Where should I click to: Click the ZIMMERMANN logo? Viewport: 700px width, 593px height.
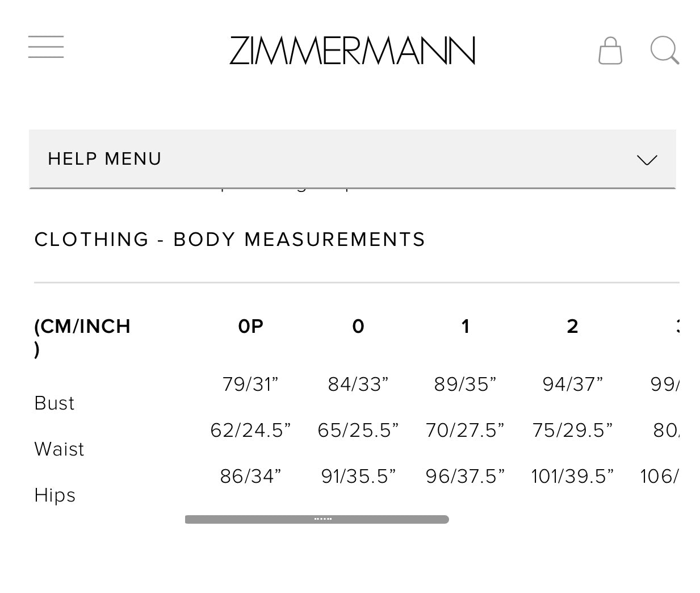tap(351, 50)
